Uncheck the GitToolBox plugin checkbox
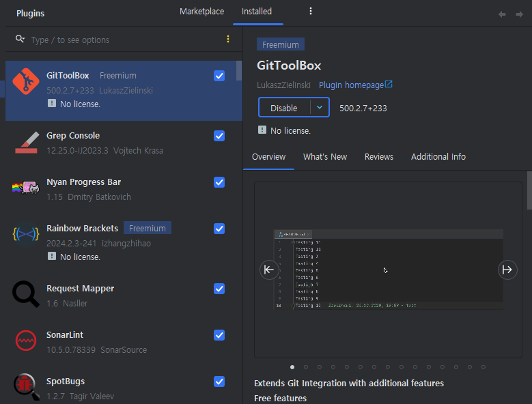Screen dimensions: 532x404 tap(219, 76)
